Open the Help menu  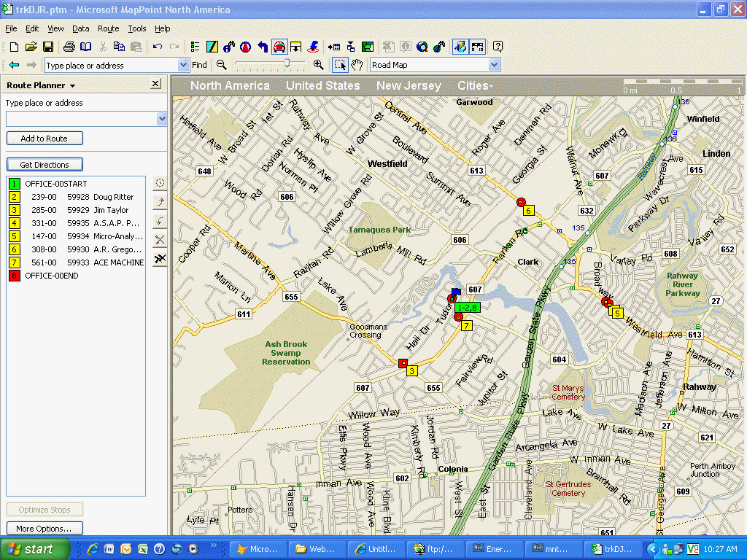point(162,28)
